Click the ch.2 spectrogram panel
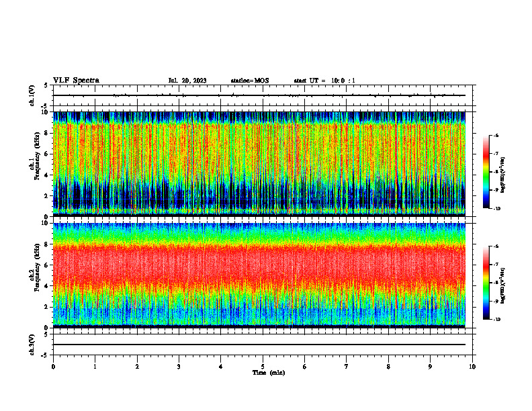532x411 pixels. coord(259,275)
